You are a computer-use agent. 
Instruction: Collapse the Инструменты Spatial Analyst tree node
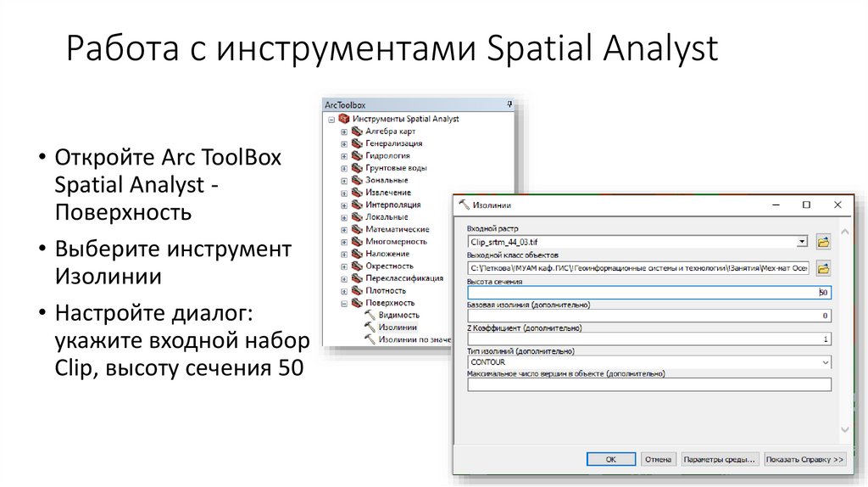[x=331, y=119]
